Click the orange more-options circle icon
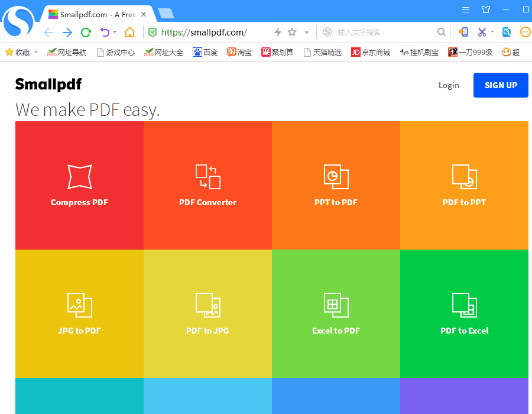 (x=525, y=33)
